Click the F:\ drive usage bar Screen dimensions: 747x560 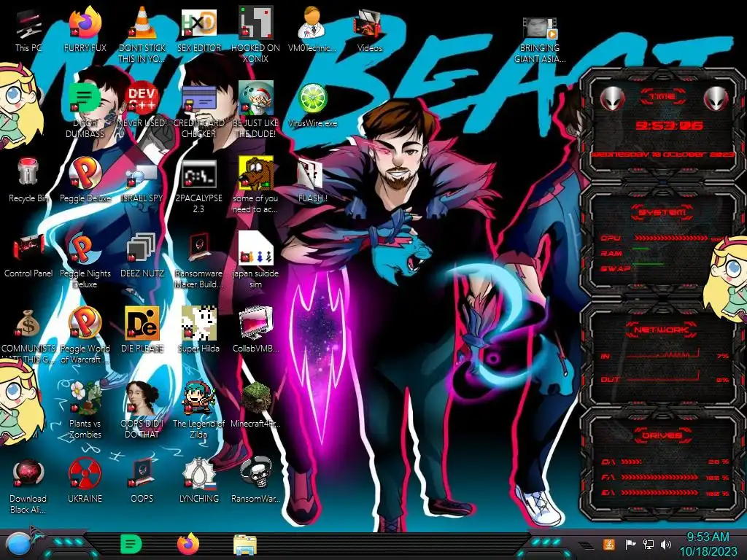(x=659, y=477)
